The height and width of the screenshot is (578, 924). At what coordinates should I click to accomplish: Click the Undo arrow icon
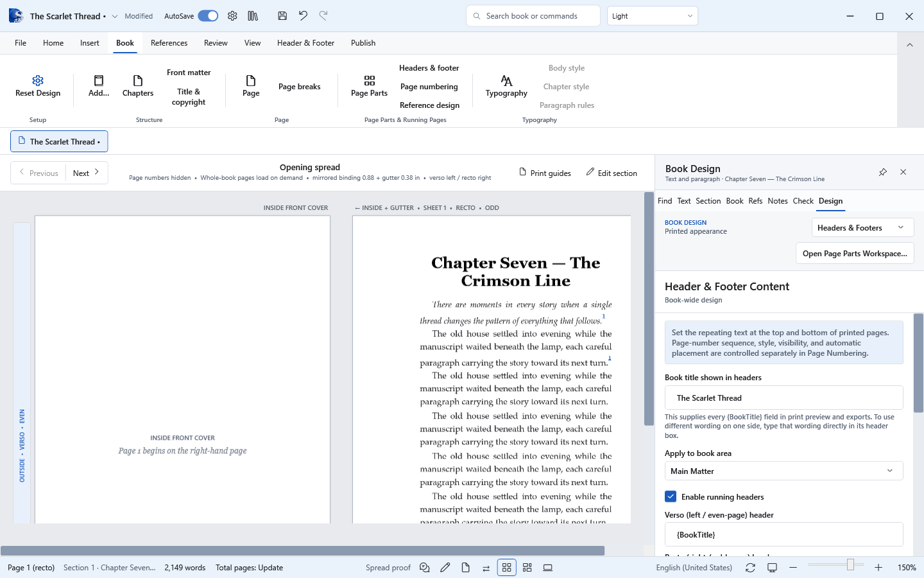coord(303,16)
